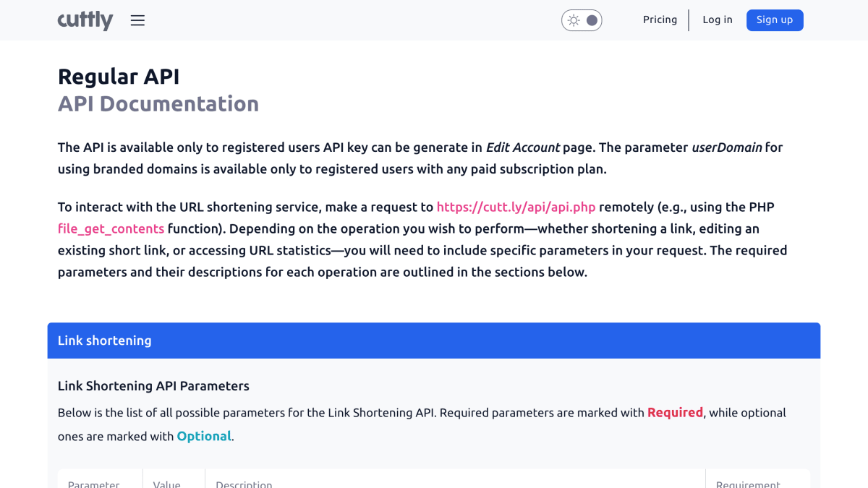Select the Parameter column header
Screen dimensions: 868x488
[93, 484]
